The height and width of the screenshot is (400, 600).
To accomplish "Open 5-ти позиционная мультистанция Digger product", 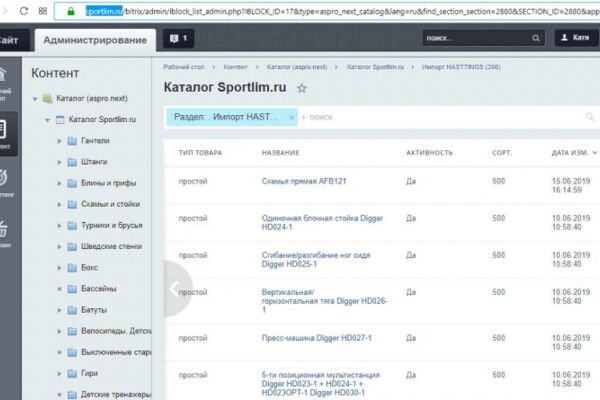I will pos(321,384).
